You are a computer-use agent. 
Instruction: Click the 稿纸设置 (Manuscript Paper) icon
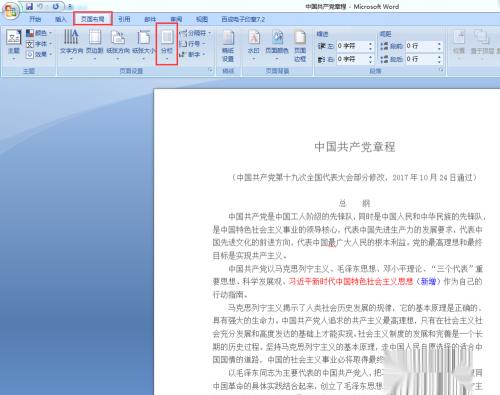(x=228, y=37)
